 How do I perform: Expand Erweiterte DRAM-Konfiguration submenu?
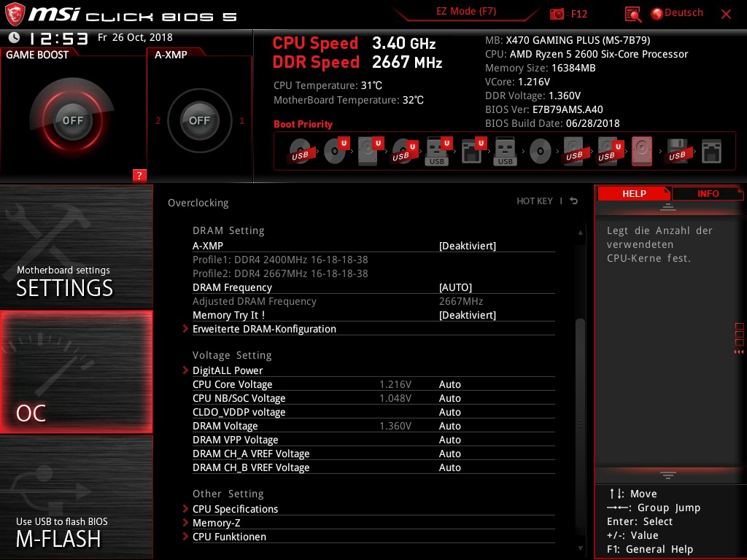click(x=373, y=329)
